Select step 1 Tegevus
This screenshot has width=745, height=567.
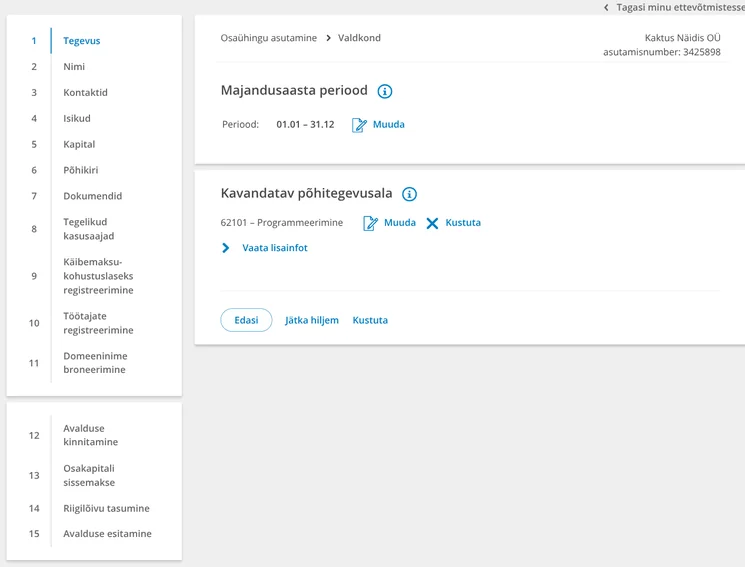(x=82, y=41)
